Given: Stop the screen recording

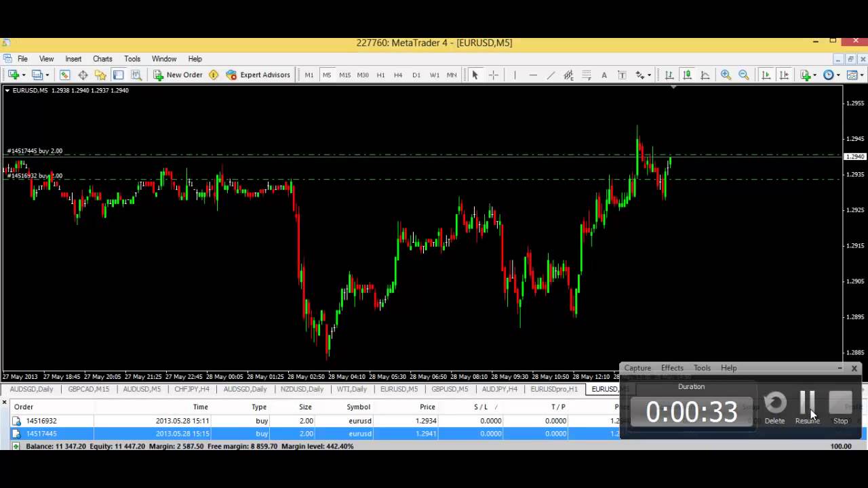Looking at the screenshot, I should 840,407.
